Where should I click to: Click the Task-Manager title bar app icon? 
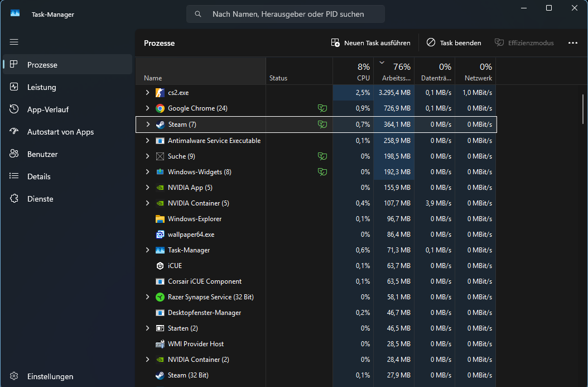click(15, 13)
